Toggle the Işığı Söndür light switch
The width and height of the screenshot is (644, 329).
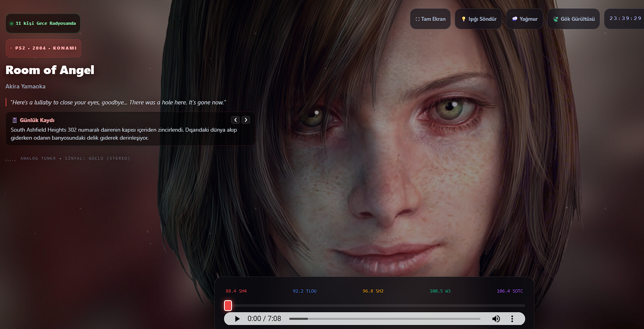click(478, 19)
